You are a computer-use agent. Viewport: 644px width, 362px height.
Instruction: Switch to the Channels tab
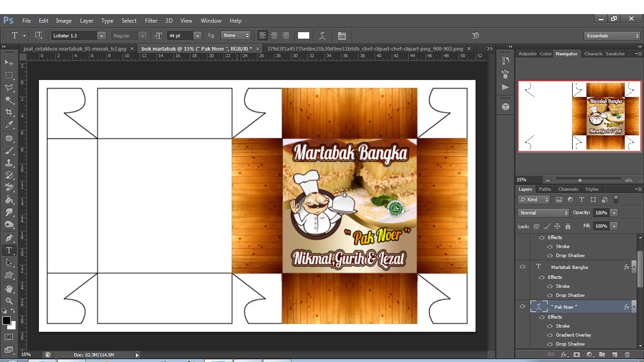[568, 189]
